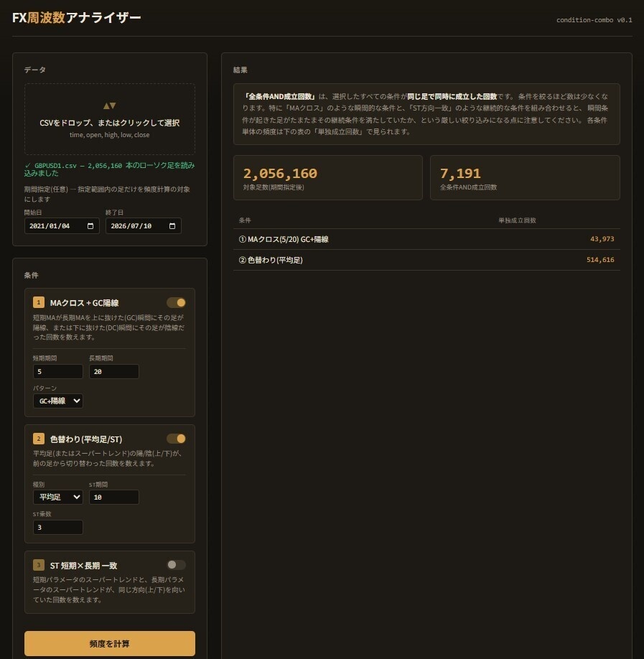Click the MAクロス＋GC陽線 heading

pos(84,303)
